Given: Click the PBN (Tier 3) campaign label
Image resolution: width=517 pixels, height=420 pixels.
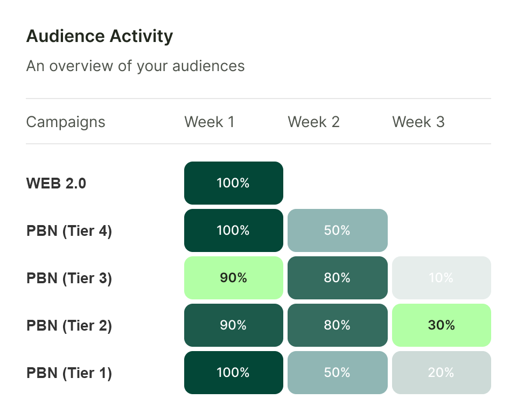Looking at the screenshot, I should tap(69, 278).
